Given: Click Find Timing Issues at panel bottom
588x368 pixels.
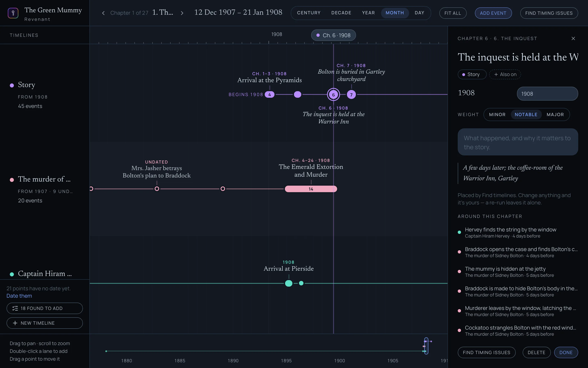Looking at the screenshot, I should pyautogui.click(x=487, y=352).
